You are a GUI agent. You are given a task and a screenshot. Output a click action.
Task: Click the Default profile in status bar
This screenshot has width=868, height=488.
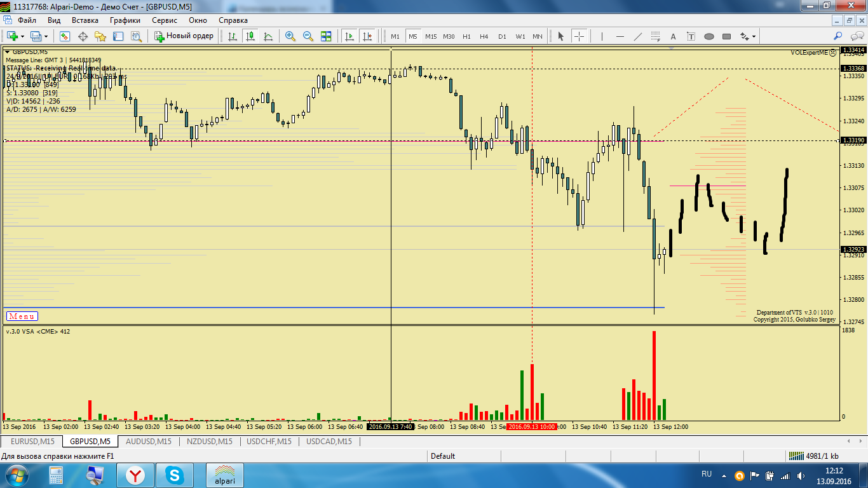point(443,456)
